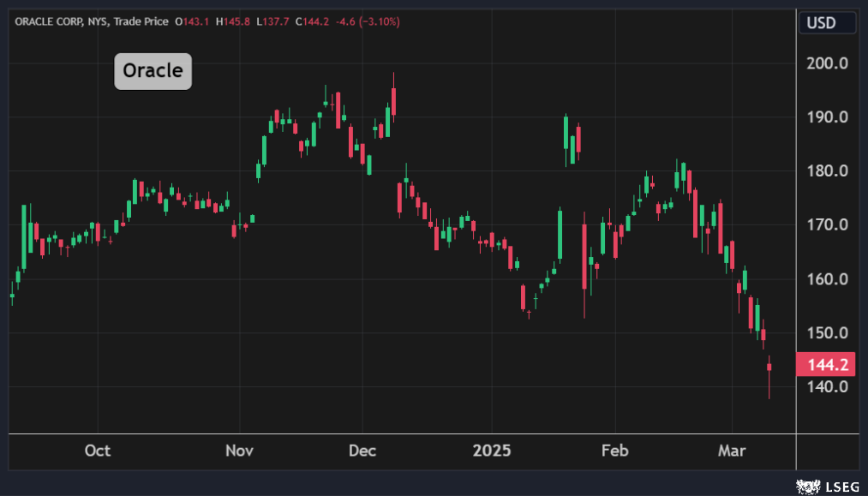Screen dimensions: 868x496
Task: Click the Nov label on time axis
Action: (x=240, y=451)
